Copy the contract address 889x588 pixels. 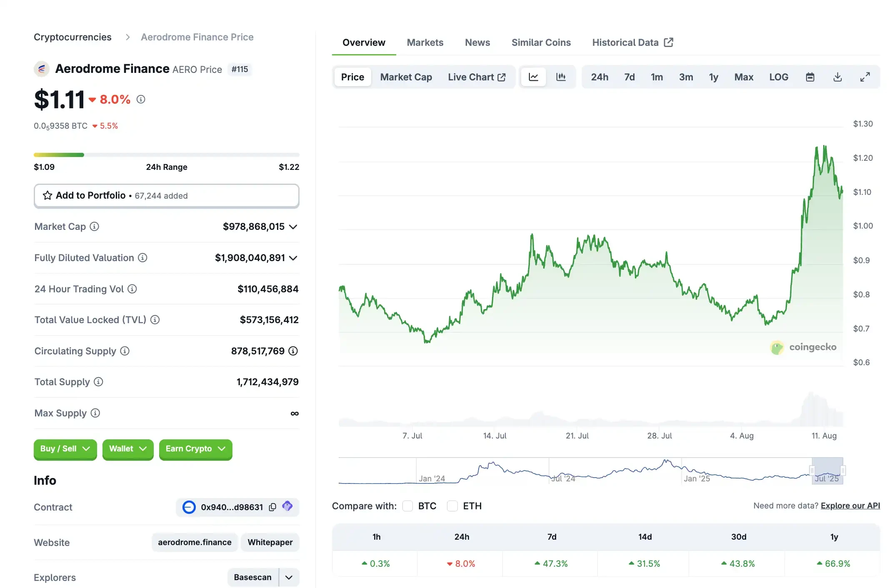[272, 507]
